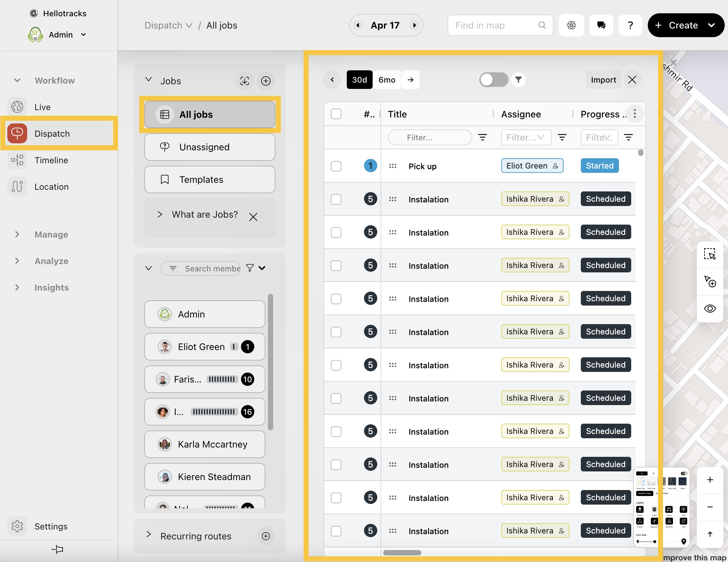Image resolution: width=728 pixels, height=562 pixels.
Task: Toggle the switch next to the filter funnel
Action: click(x=493, y=80)
